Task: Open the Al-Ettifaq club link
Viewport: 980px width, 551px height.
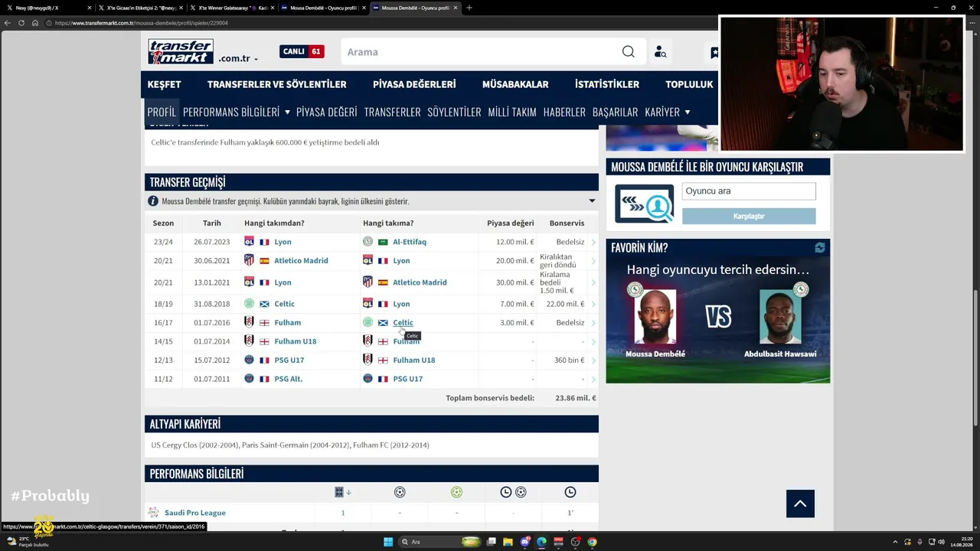Action: click(410, 242)
